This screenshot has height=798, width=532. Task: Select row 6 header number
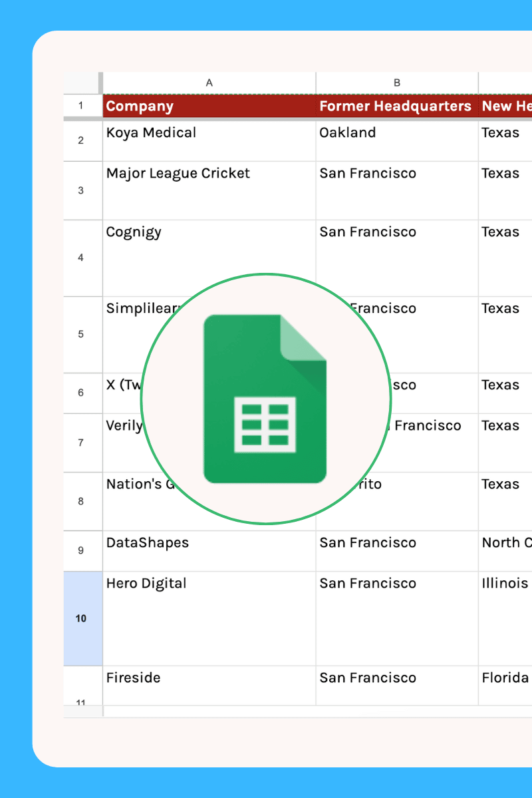pos(81,393)
